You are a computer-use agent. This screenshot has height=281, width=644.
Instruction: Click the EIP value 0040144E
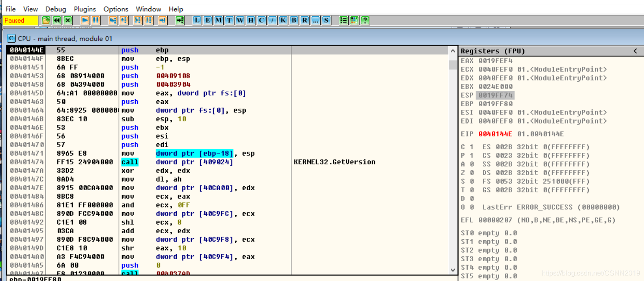[x=495, y=134]
